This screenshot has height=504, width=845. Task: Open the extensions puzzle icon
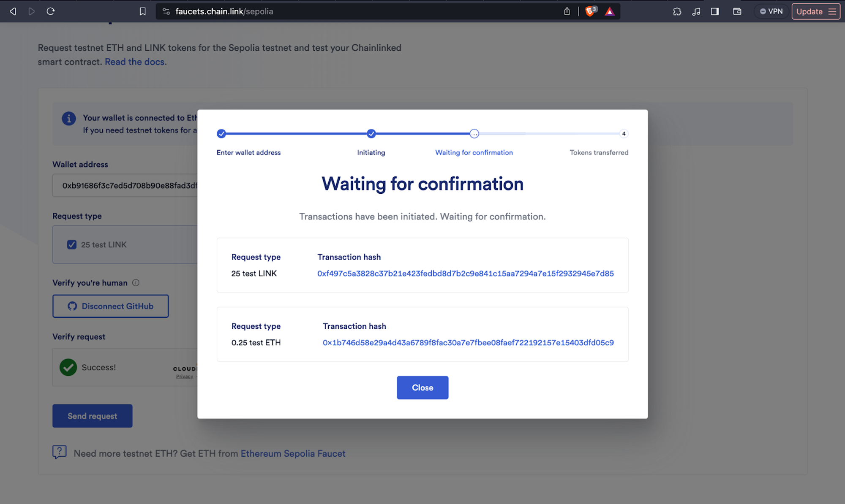click(x=677, y=11)
